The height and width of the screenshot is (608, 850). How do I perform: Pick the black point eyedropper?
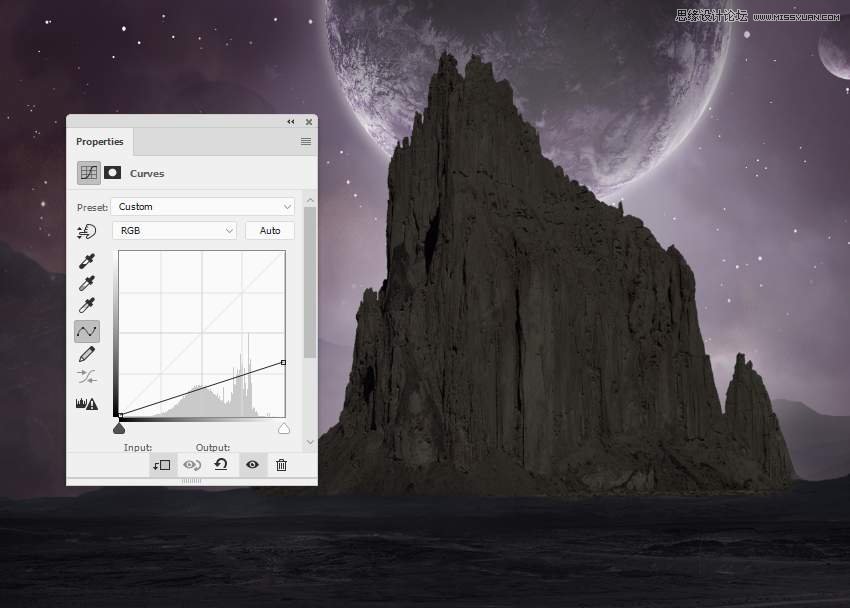point(87,261)
